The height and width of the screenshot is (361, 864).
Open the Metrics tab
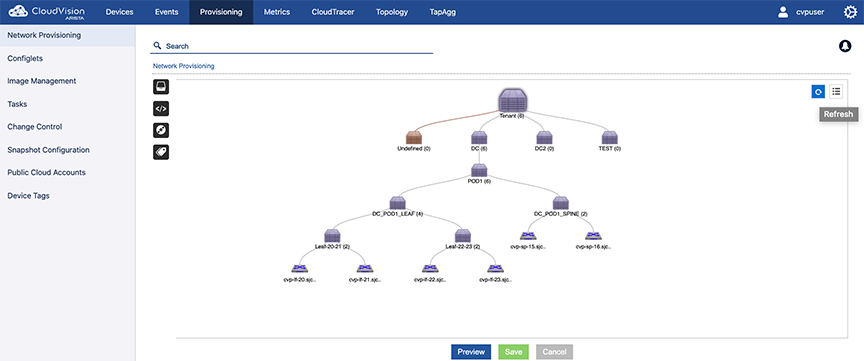coord(277,12)
